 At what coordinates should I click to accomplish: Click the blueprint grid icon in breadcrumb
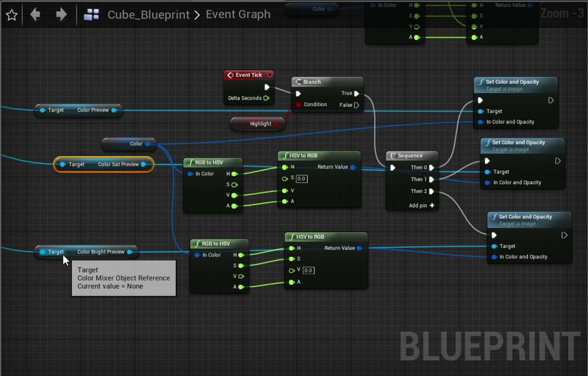tap(91, 15)
